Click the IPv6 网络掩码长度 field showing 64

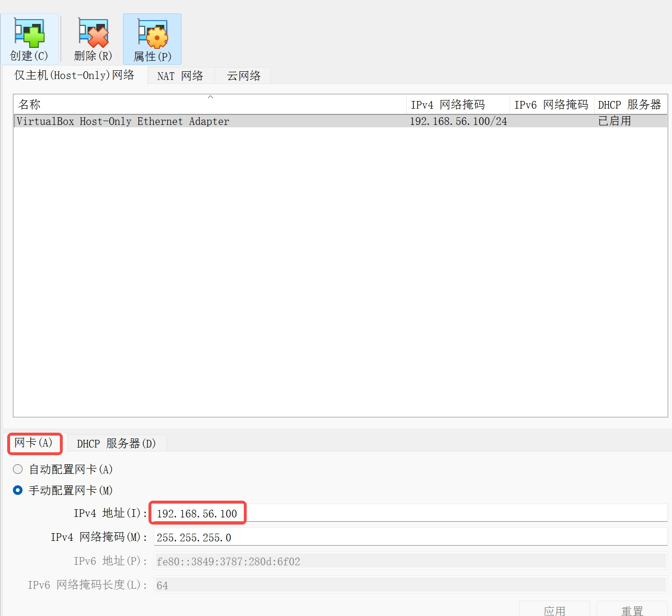pos(410,585)
